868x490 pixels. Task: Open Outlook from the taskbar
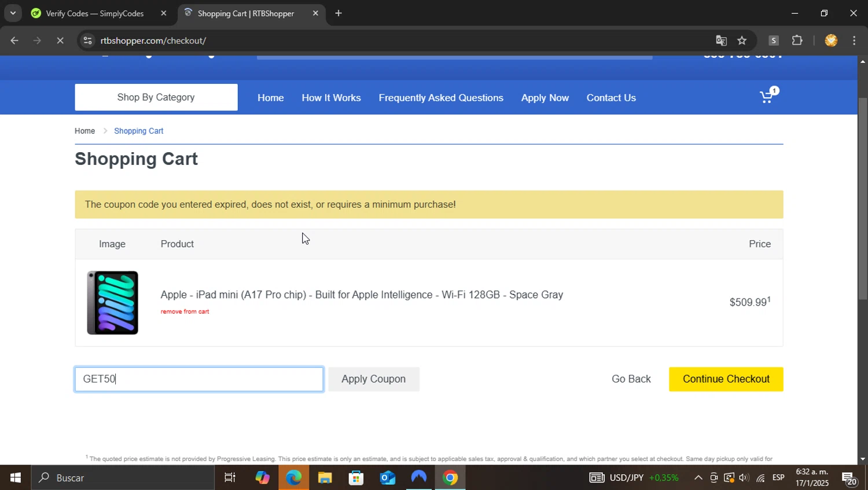point(387,478)
